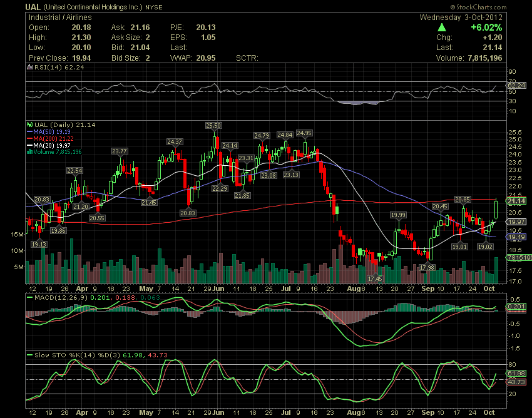The image size is (532, 418).
Task: Open the StockCharts.com copyright link
Action: click(x=478, y=7)
